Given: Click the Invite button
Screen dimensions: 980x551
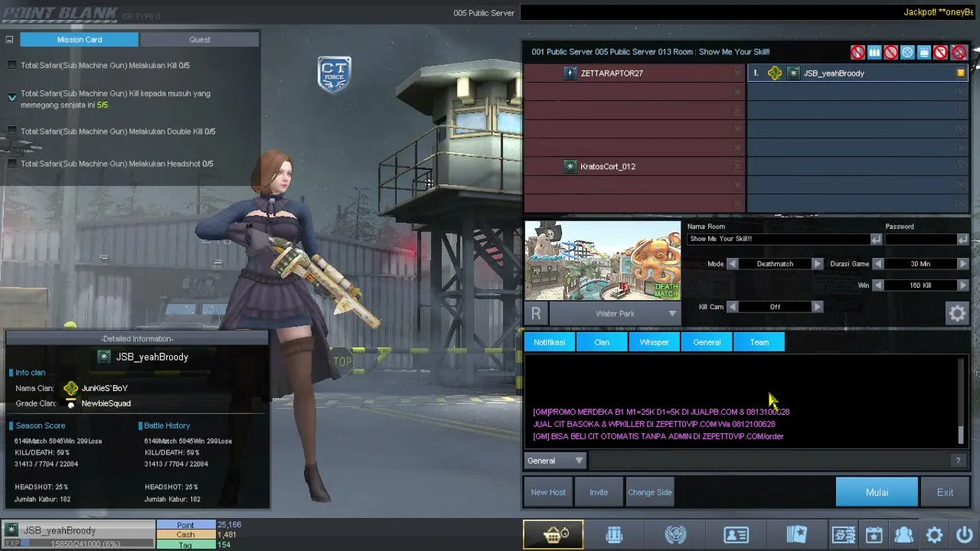Looking at the screenshot, I should point(599,492).
